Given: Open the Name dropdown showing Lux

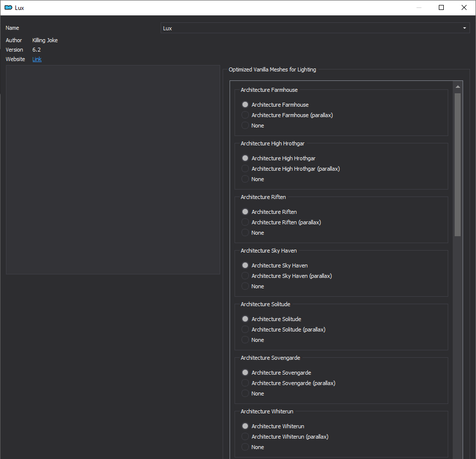Looking at the screenshot, I should click(315, 28).
